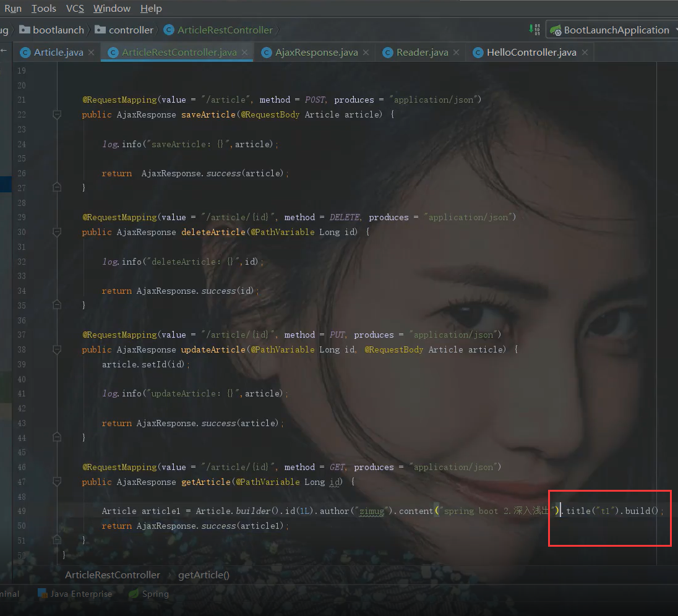Open the Tools menu
Screen dimensions: 678x616
(x=44, y=8)
